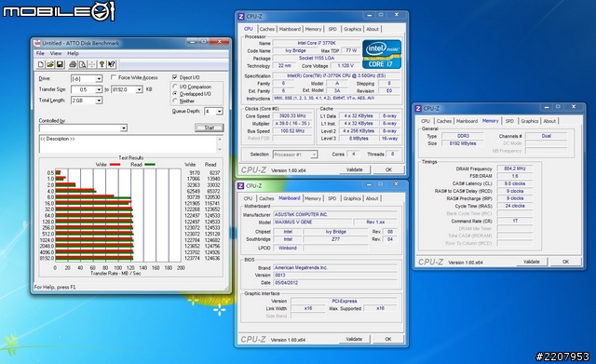596x364 pixels.
Task: Open the Drive dropdown in ATTO
Action: (x=99, y=78)
